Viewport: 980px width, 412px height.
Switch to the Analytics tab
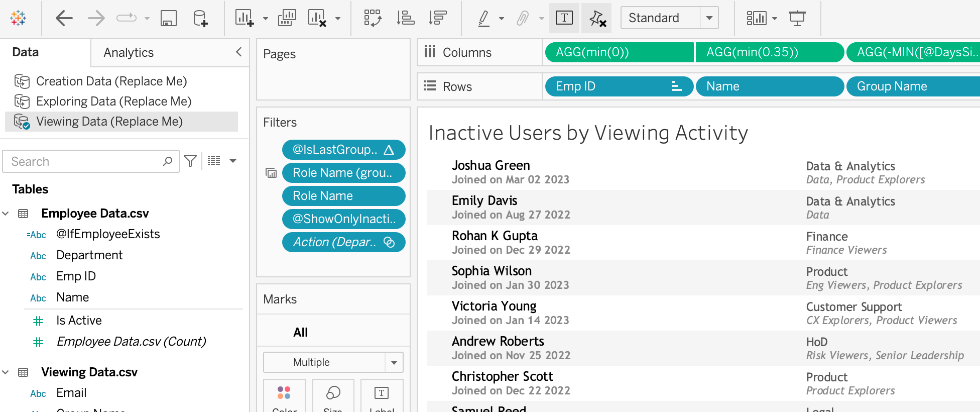tap(129, 53)
